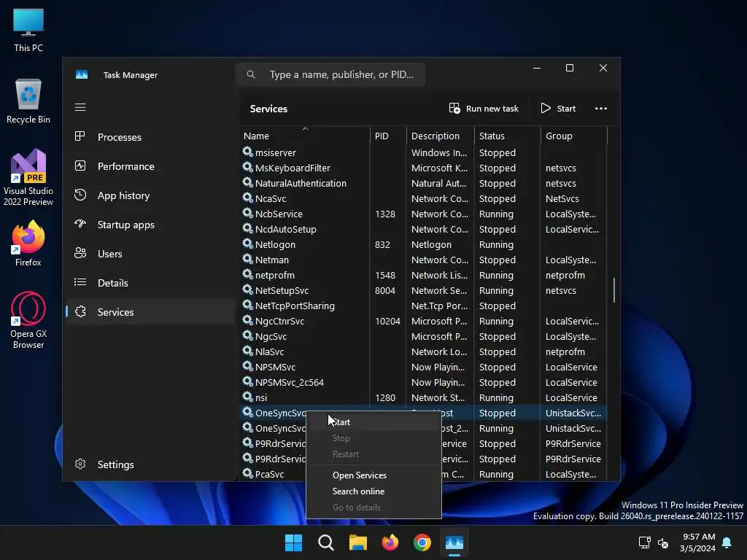Open the Startup apps gauge icon
The width and height of the screenshot is (747, 560).
click(x=80, y=224)
